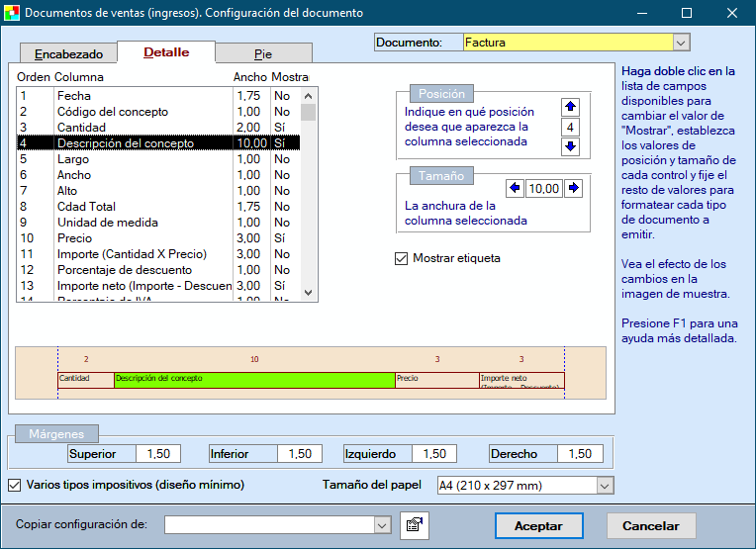Image resolution: width=756 pixels, height=549 pixels.
Task: Click the left arrow to decrease Tamaño
Action: pyautogui.click(x=515, y=188)
